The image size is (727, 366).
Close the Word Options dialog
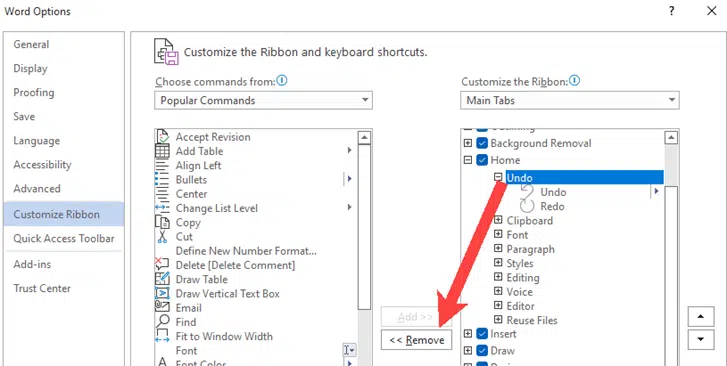pos(712,11)
